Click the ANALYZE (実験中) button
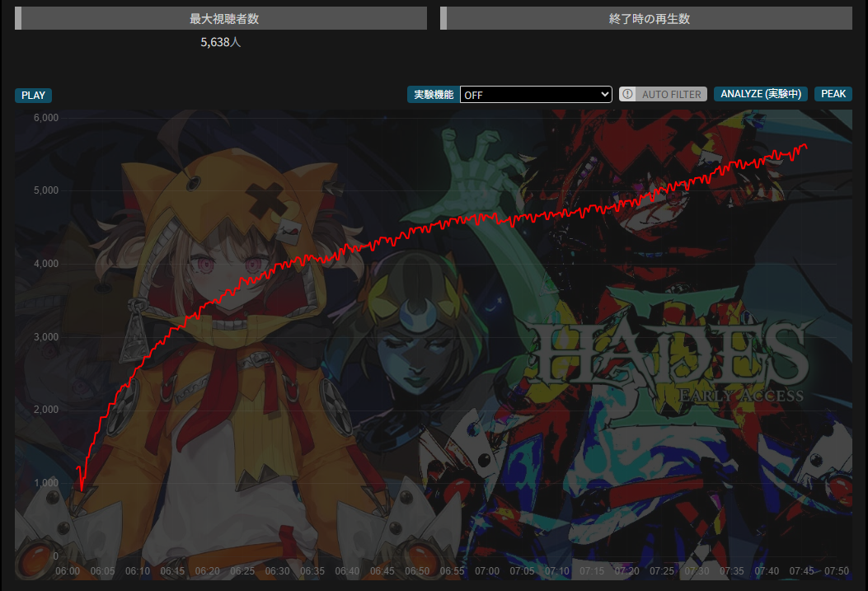 [761, 94]
